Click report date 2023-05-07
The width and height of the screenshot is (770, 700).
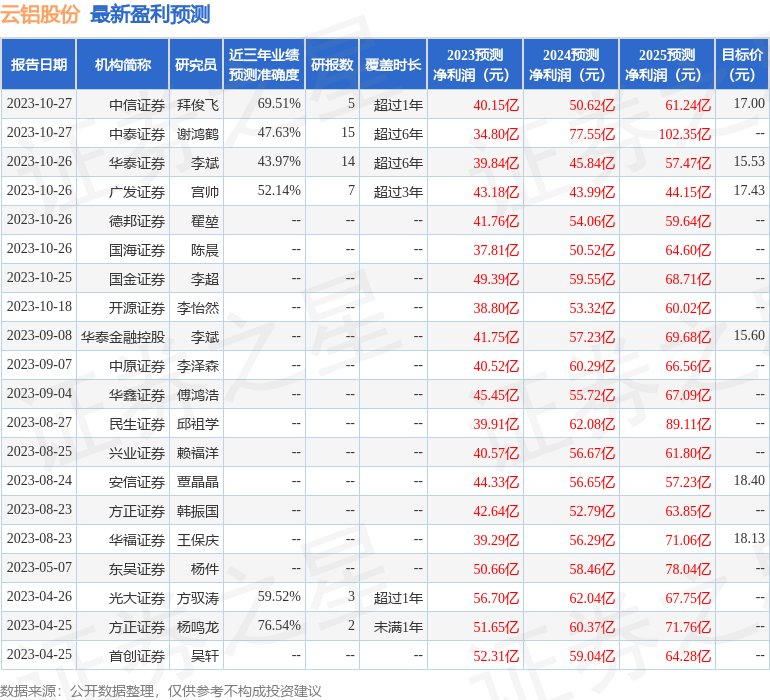coord(39,567)
